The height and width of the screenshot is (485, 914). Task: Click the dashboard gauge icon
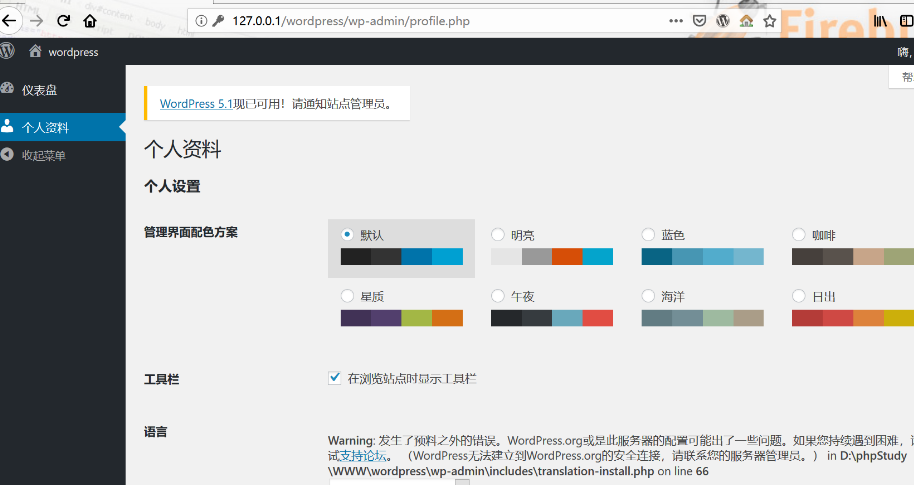pos(7,89)
